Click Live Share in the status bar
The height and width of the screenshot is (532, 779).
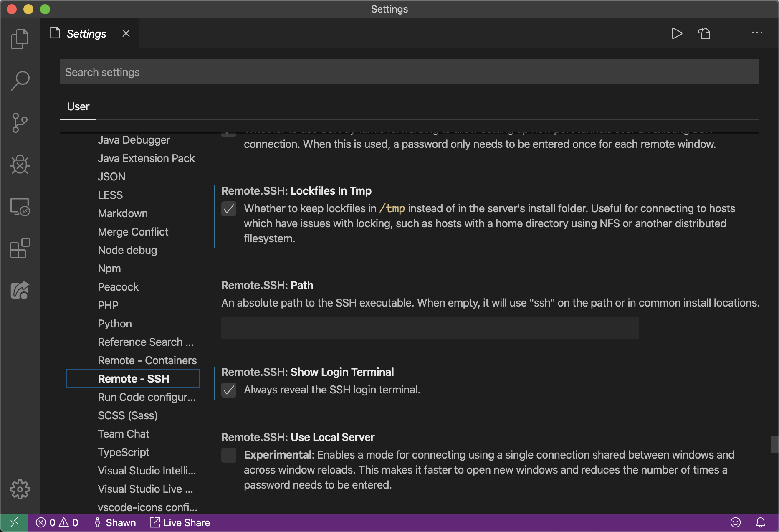point(180,523)
